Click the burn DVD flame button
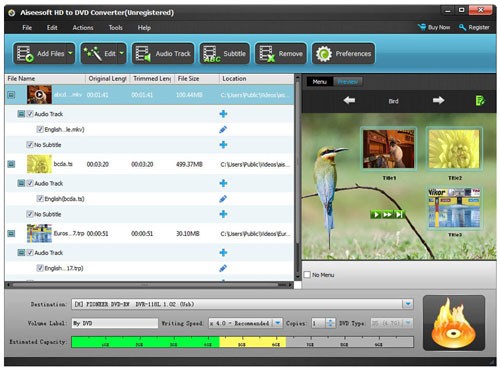 click(x=454, y=323)
